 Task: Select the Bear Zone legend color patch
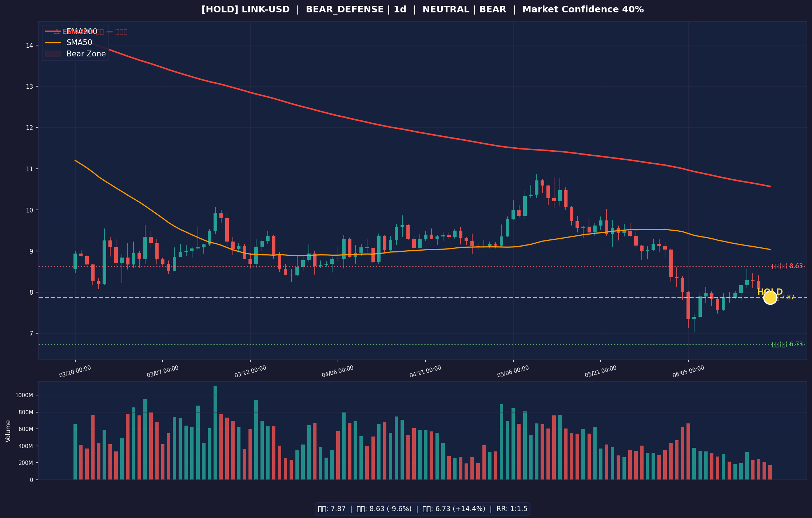tap(53, 54)
